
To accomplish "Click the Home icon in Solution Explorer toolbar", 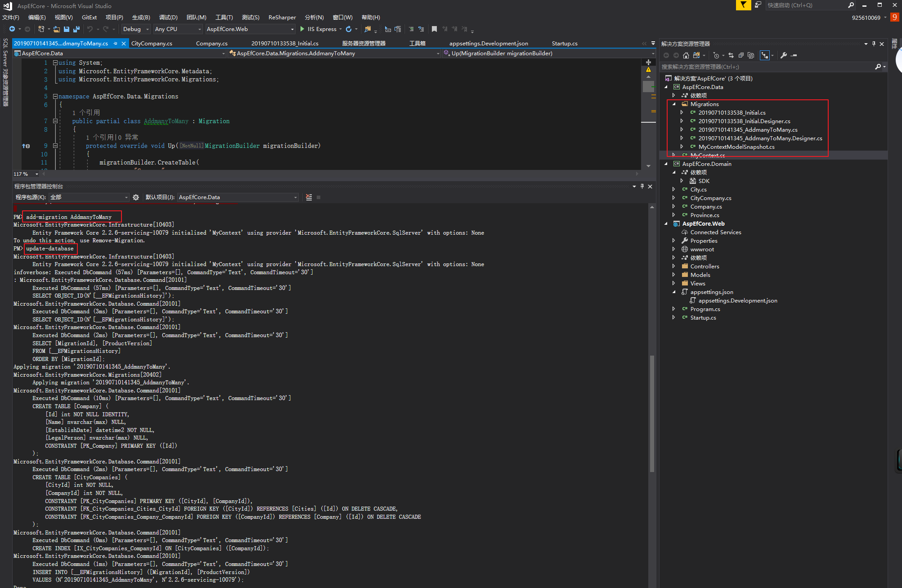I will (x=686, y=55).
